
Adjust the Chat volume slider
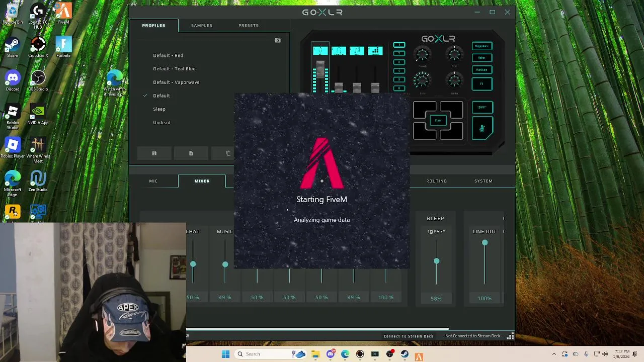coord(193,264)
